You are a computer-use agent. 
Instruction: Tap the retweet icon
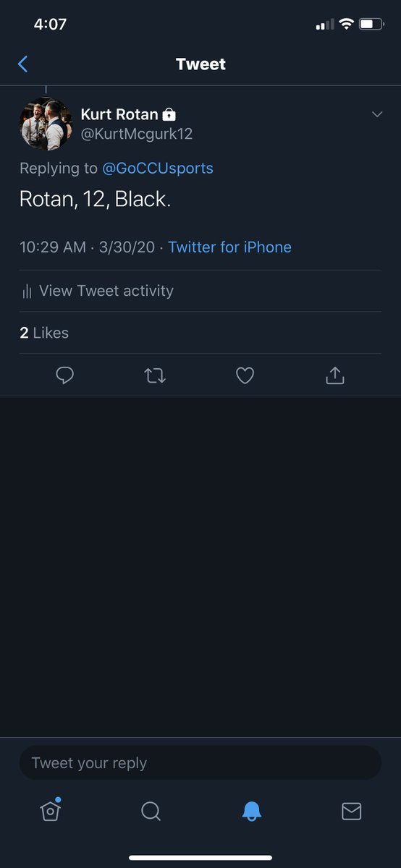click(155, 375)
